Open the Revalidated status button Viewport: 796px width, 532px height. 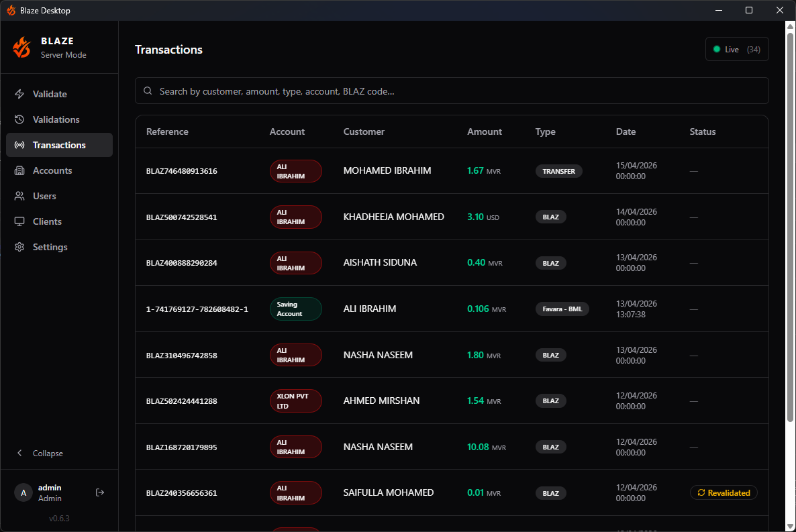[x=724, y=492]
